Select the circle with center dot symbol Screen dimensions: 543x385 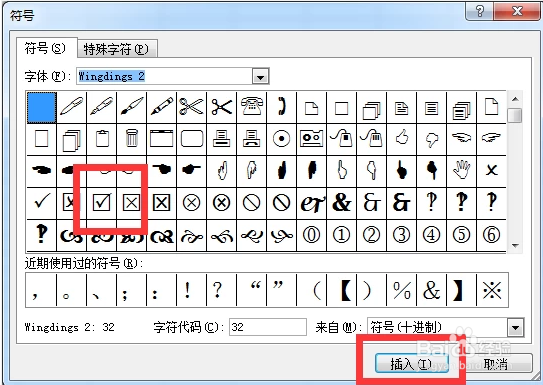pyautogui.click(x=282, y=139)
